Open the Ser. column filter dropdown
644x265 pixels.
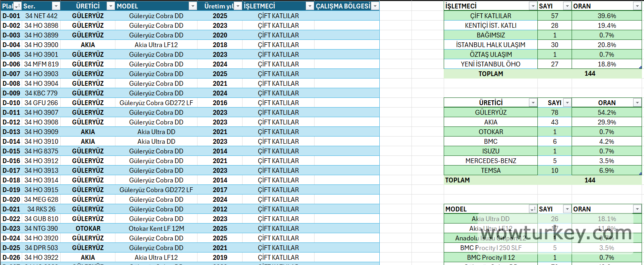[56, 6]
